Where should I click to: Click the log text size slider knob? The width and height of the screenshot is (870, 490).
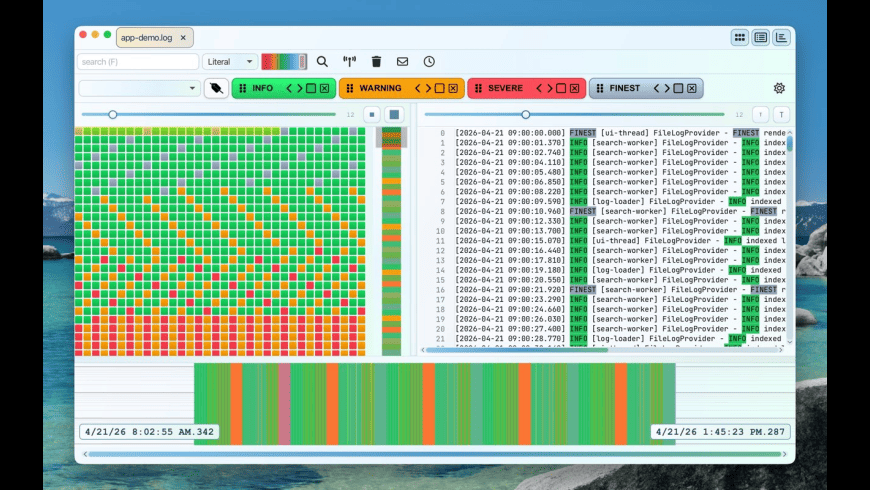point(525,114)
